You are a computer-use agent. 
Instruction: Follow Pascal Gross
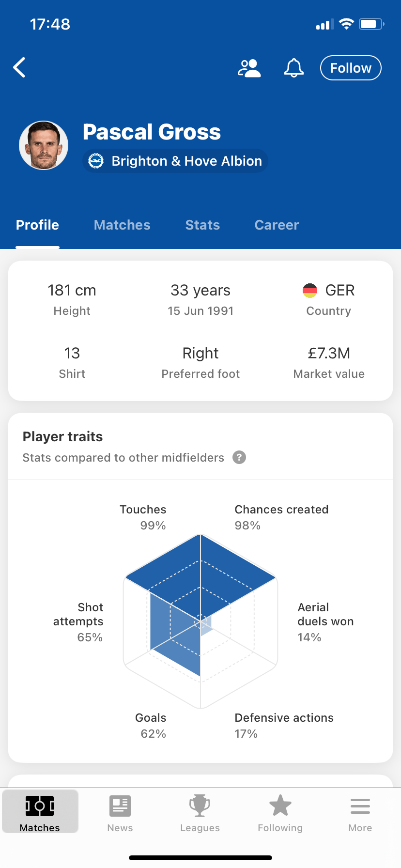coord(351,68)
